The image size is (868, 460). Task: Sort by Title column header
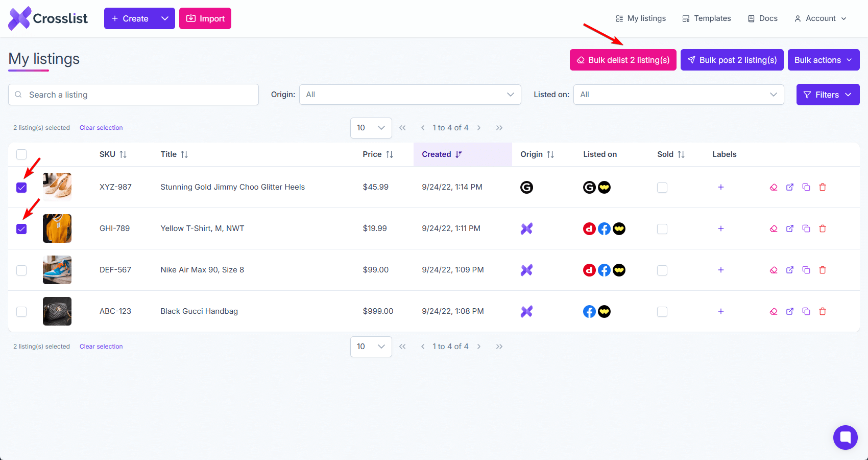[174, 154]
